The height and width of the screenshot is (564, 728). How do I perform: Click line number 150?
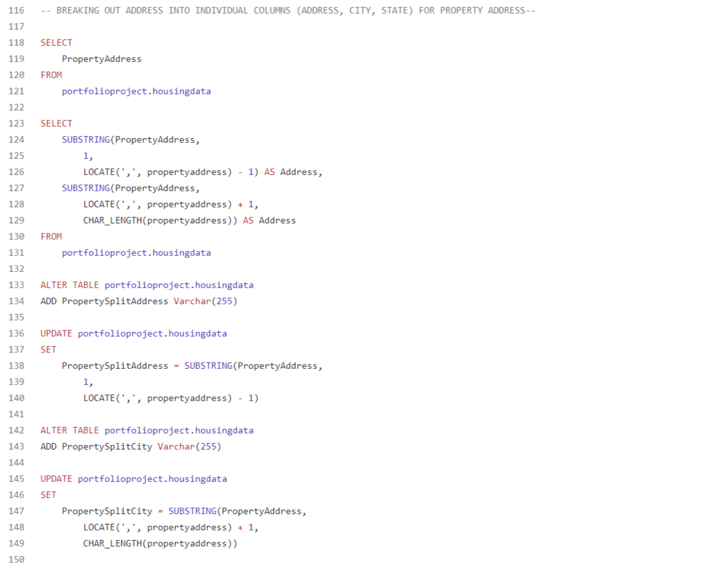click(16, 559)
